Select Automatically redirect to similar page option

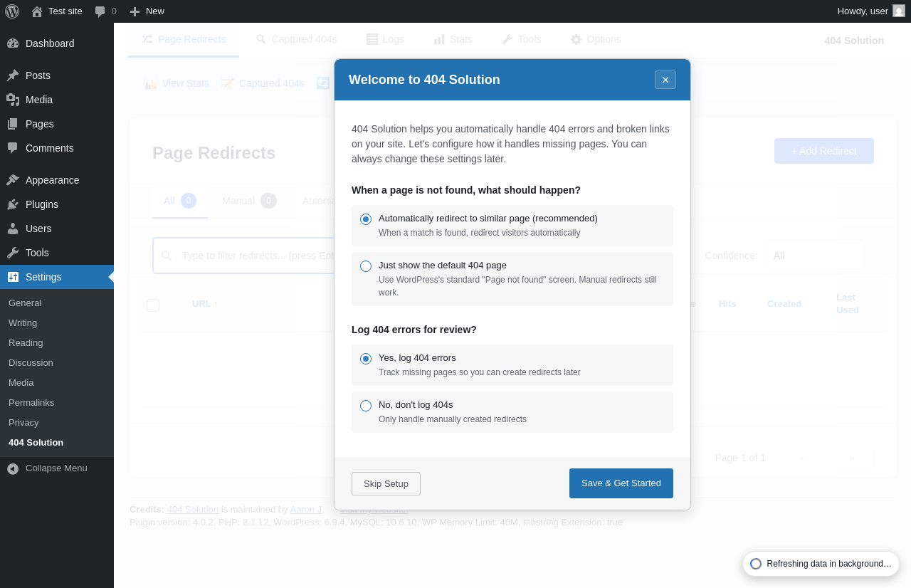[366, 219]
